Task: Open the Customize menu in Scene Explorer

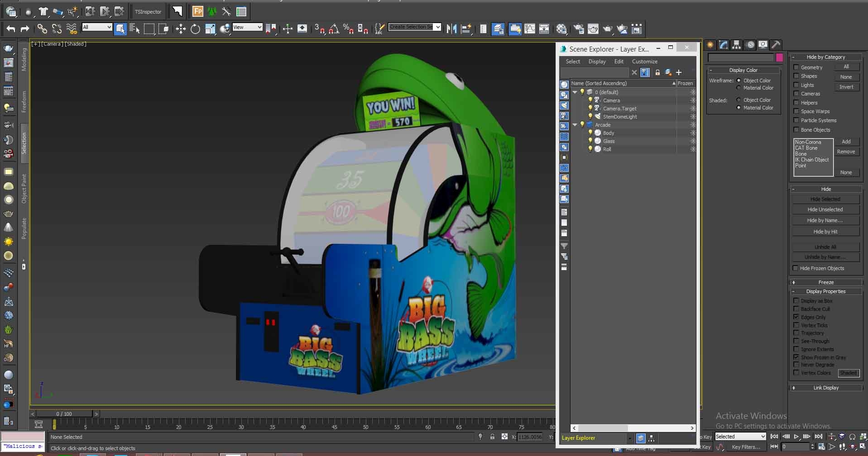Action: coord(645,61)
